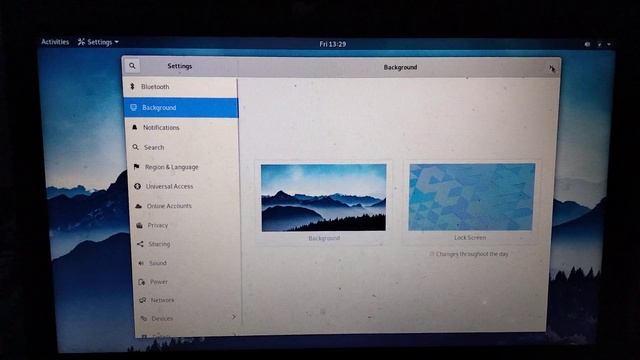Click the Settings app icon in top bar
This screenshot has height=360, width=640.
click(x=81, y=42)
